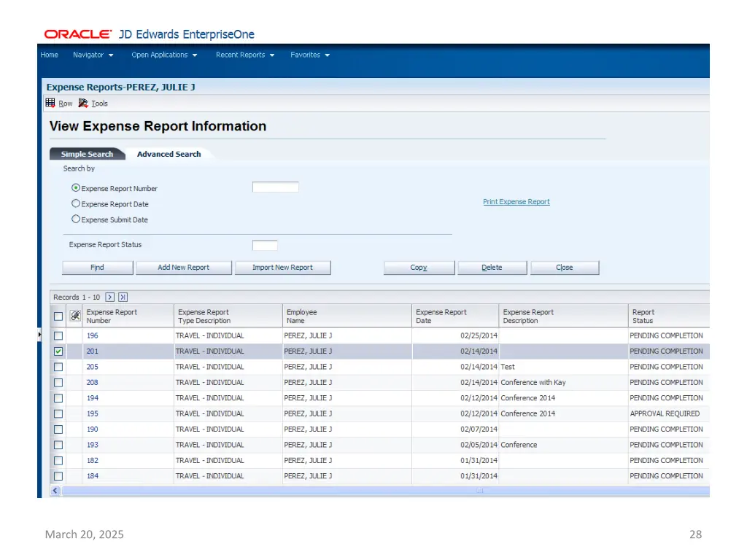Open the Print Expense Report link

click(x=516, y=202)
